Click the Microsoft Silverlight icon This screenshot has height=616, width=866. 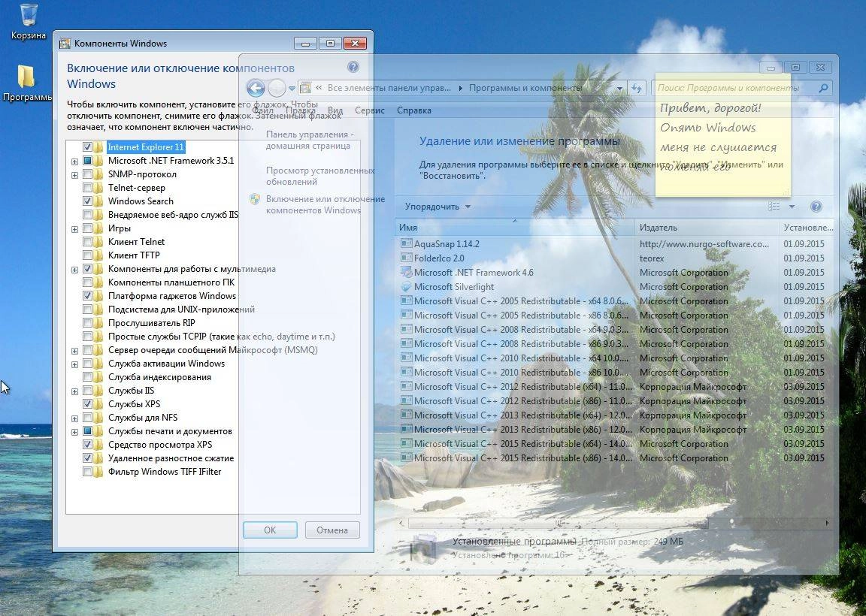pos(407,286)
